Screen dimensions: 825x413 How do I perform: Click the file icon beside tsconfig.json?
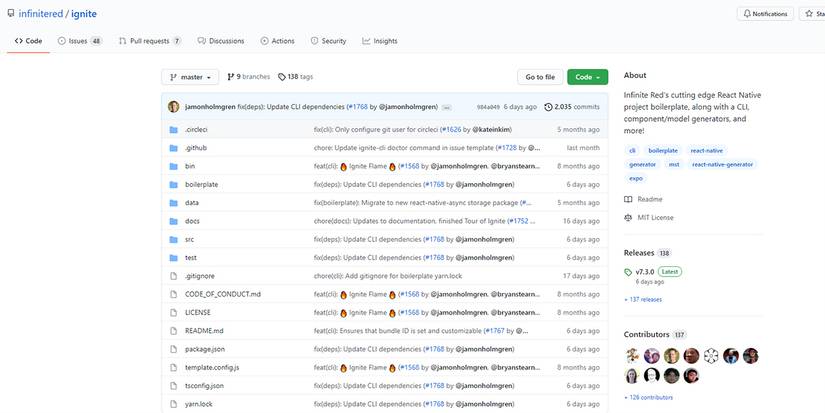tap(174, 386)
